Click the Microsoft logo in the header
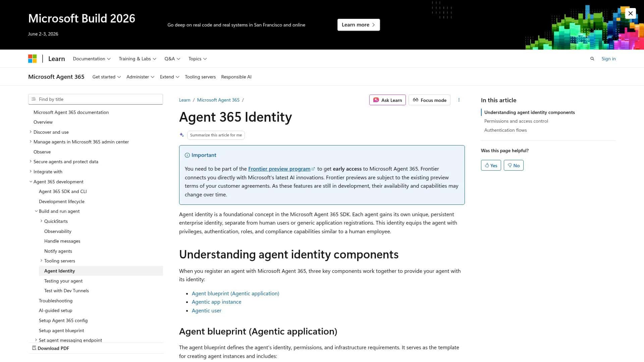Image resolution: width=644 pixels, height=362 pixels. 33,58
